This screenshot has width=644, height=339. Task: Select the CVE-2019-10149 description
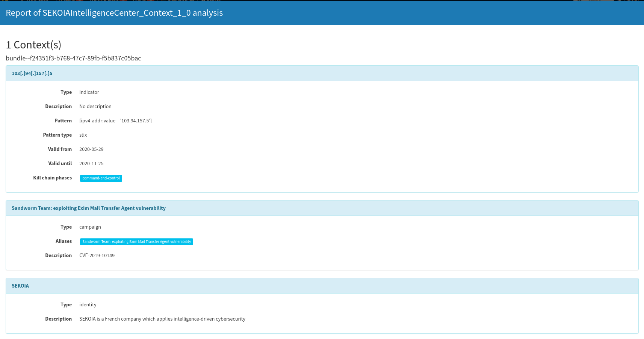point(97,255)
